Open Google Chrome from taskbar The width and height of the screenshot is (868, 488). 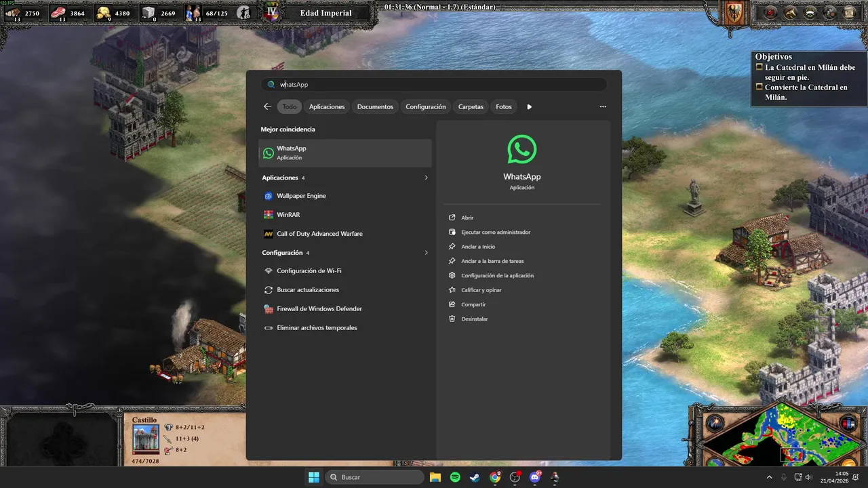pyautogui.click(x=495, y=477)
